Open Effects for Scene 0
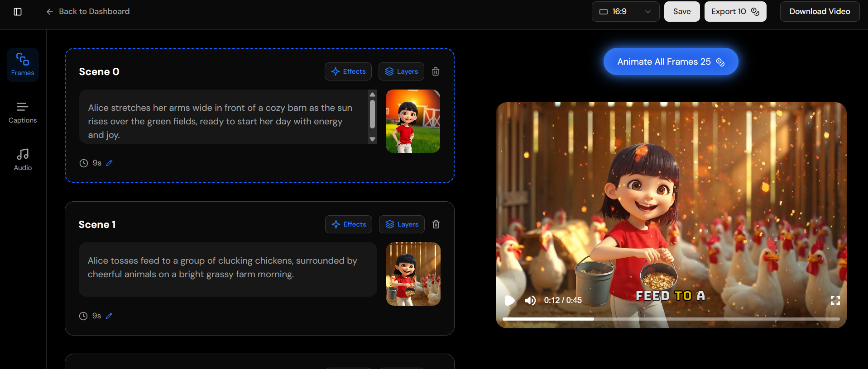 point(348,71)
